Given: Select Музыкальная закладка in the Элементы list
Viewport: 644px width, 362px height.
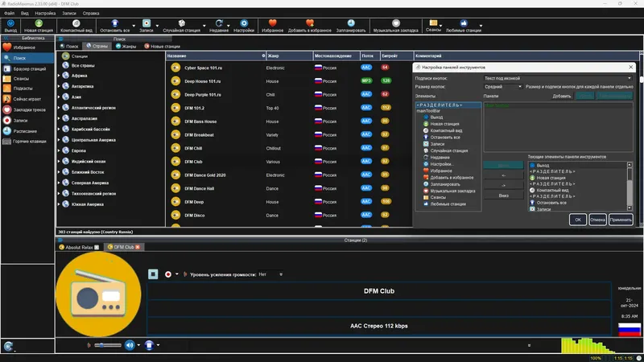Looking at the screenshot, I should coord(449,191).
